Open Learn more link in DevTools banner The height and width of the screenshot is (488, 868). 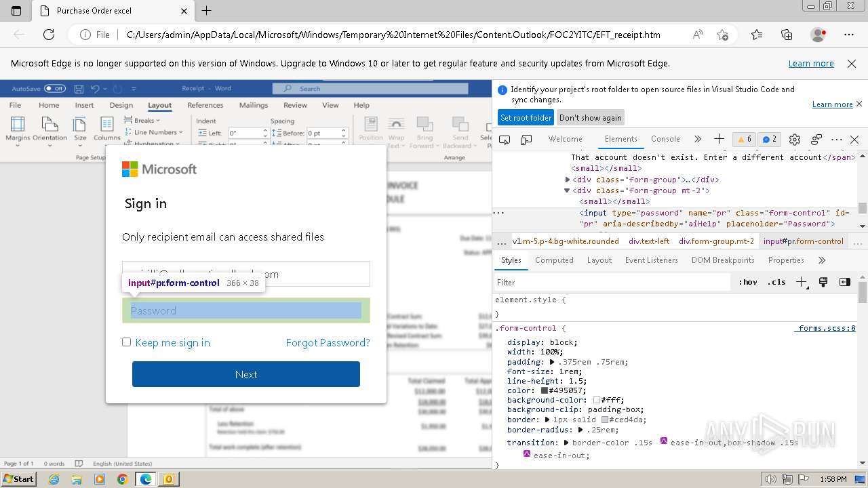pyautogui.click(x=832, y=104)
